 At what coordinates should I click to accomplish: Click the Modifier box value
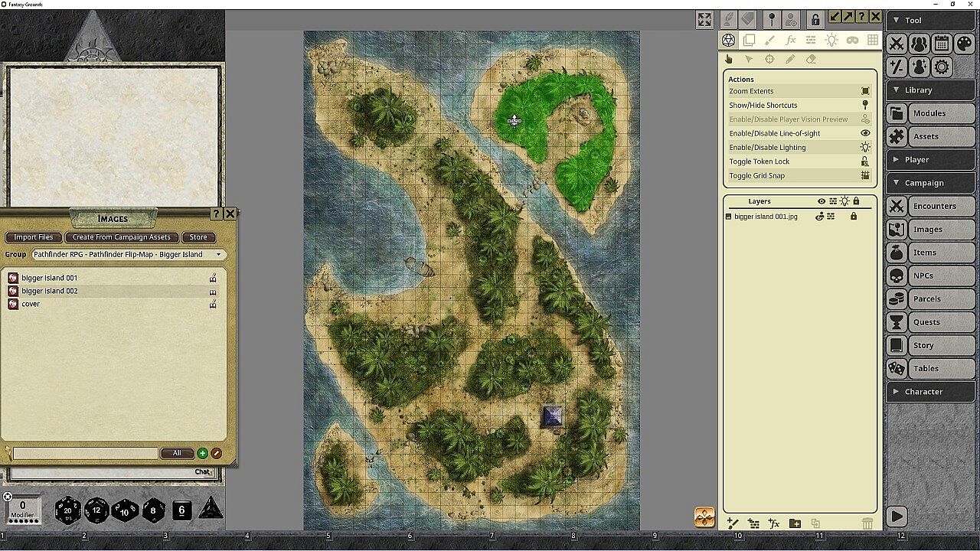coord(22,507)
